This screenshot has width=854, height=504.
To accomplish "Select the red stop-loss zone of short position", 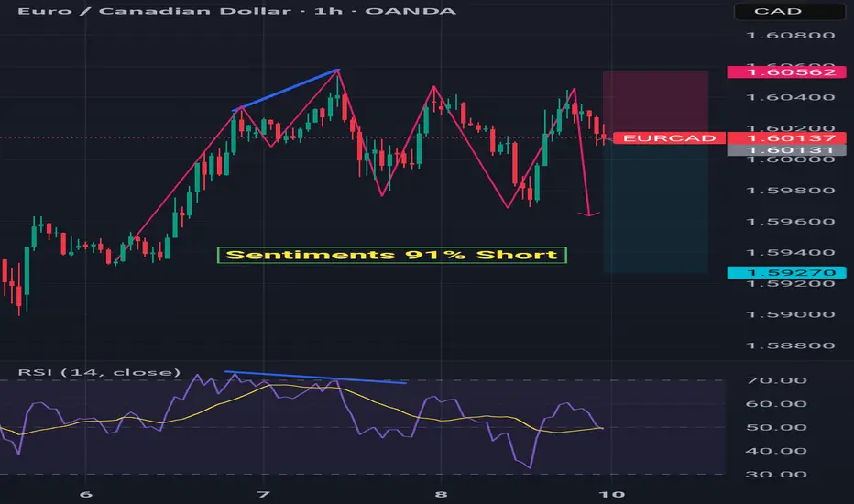I will tap(656, 104).
